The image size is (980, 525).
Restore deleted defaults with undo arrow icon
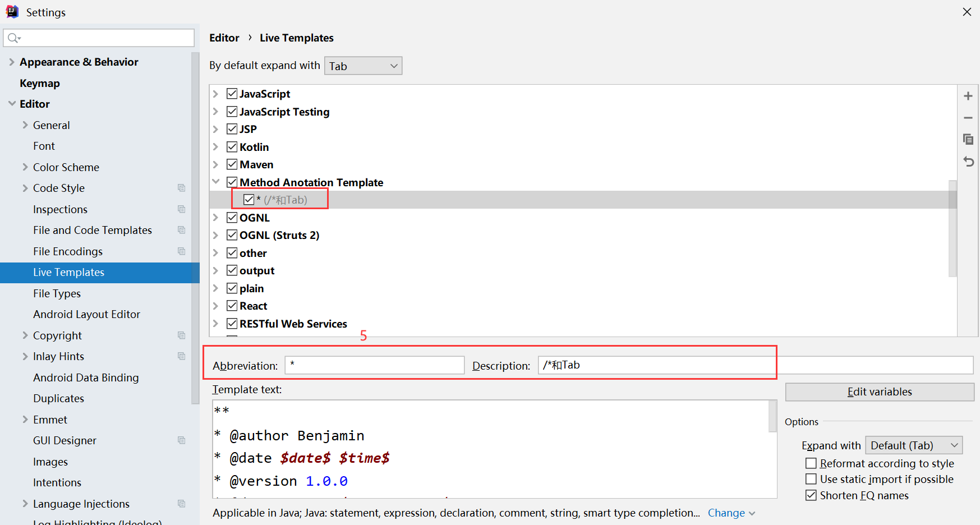(x=968, y=162)
